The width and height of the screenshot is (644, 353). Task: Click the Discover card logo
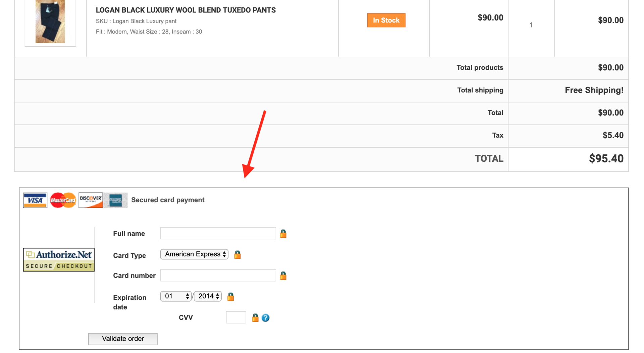click(x=91, y=200)
